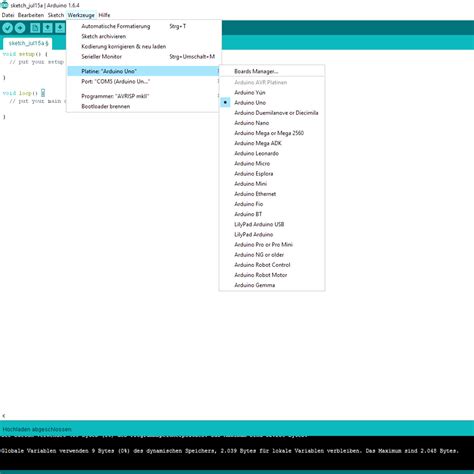Open Serieller Monitor entry
Viewport: 474px width, 474px height.
pyautogui.click(x=144, y=57)
